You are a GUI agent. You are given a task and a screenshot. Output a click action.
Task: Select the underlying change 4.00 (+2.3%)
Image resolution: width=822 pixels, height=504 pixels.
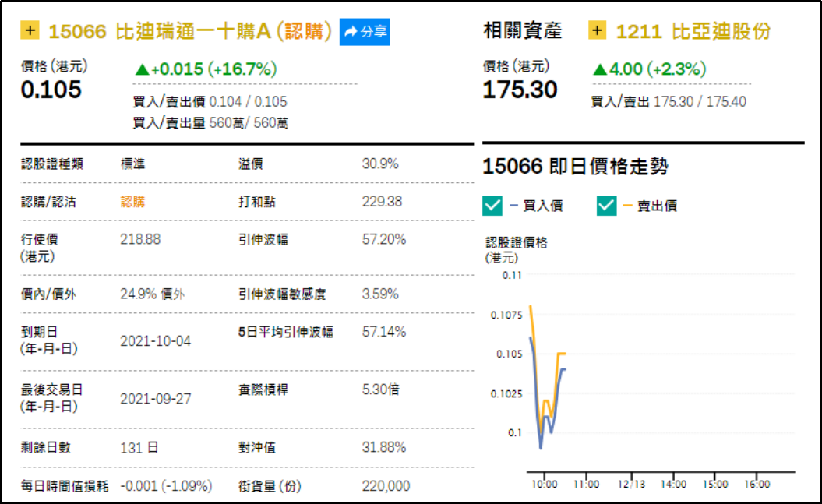(650, 69)
